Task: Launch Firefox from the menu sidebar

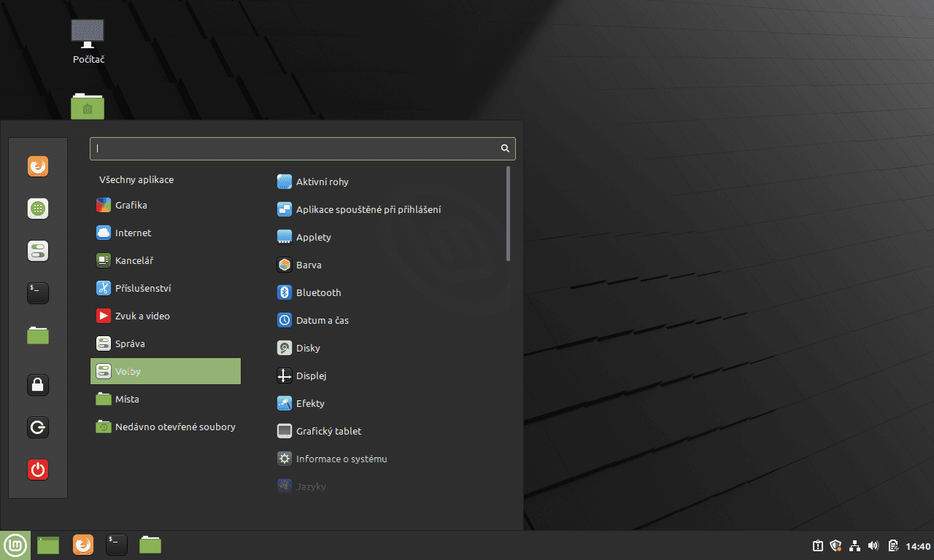Action: [37, 166]
